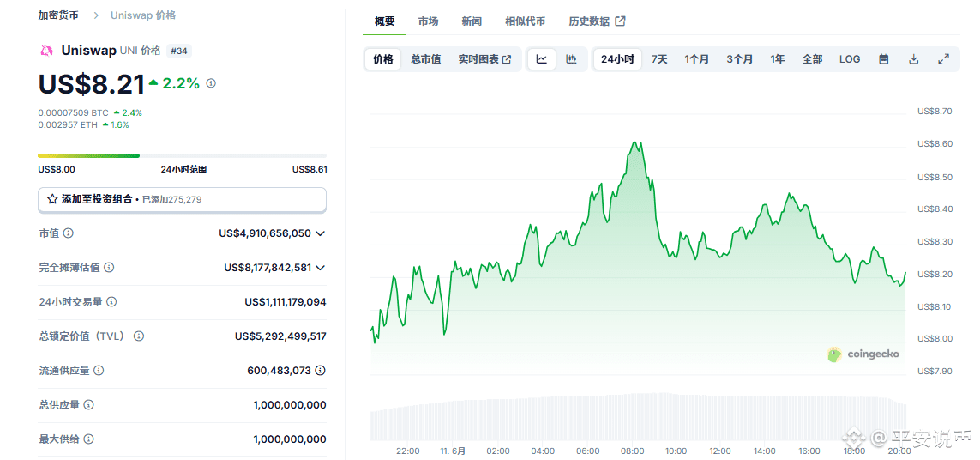Click the US$8.21 price text
Image resolution: width=980 pixels, height=460 pixels.
pos(91,84)
